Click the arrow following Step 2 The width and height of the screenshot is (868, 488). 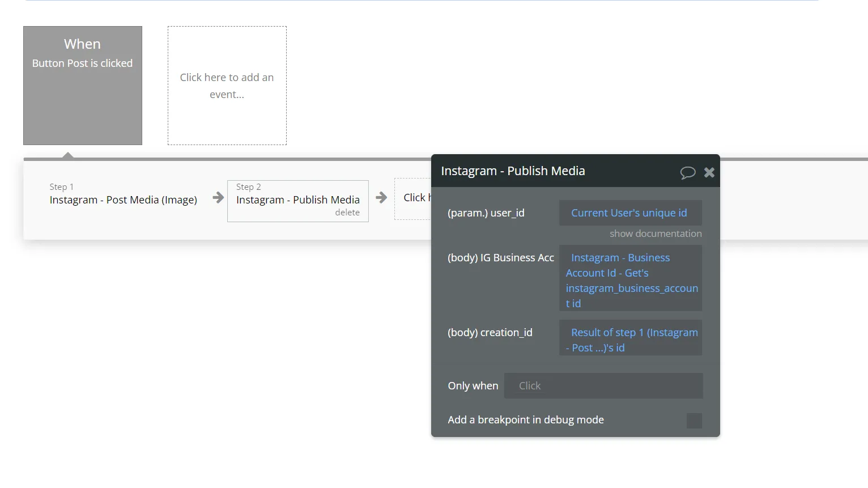point(381,197)
